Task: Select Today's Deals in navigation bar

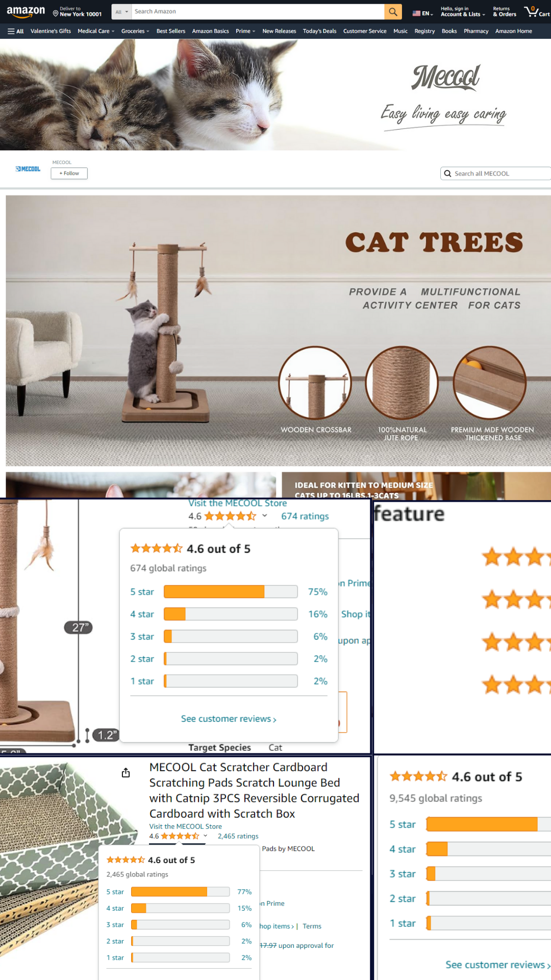Action: point(319,31)
